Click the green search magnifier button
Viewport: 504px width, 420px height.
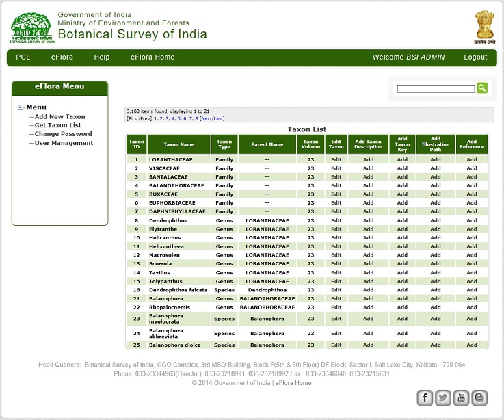coord(482,88)
